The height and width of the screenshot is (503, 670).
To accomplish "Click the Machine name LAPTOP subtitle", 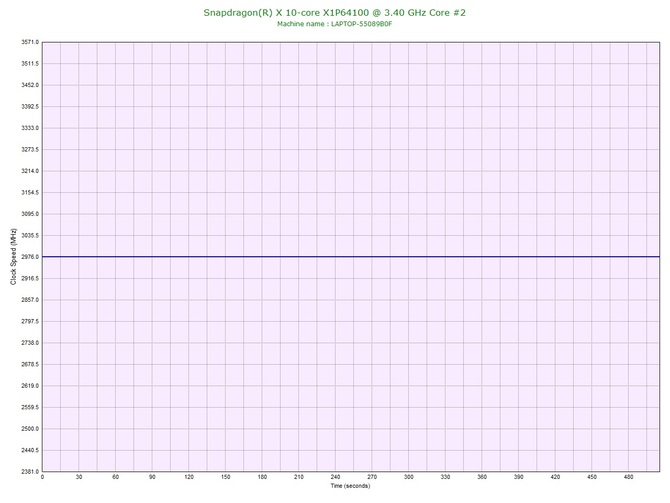I will coord(334,24).
